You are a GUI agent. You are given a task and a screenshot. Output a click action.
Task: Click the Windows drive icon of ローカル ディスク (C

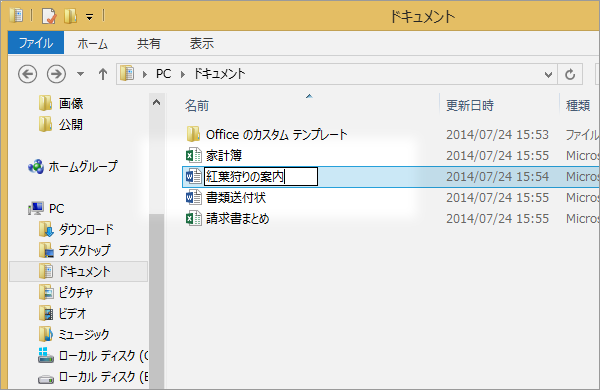[x=46, y=355]
